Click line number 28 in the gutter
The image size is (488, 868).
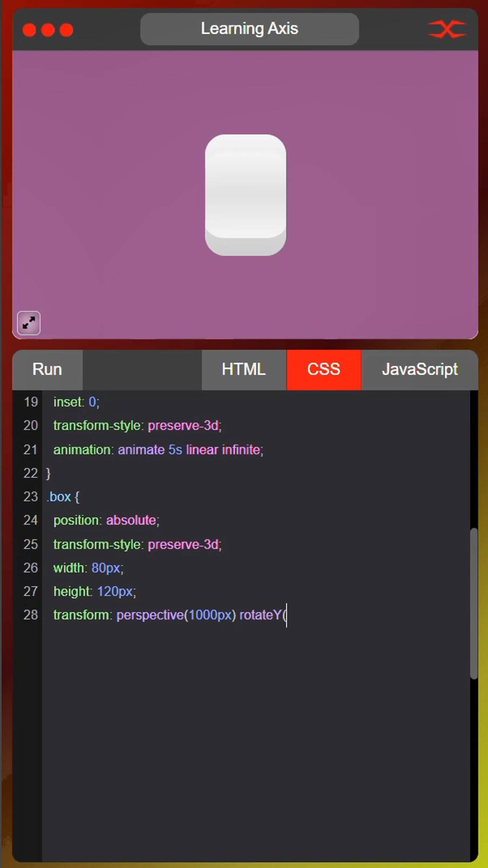tap(30, 615)
